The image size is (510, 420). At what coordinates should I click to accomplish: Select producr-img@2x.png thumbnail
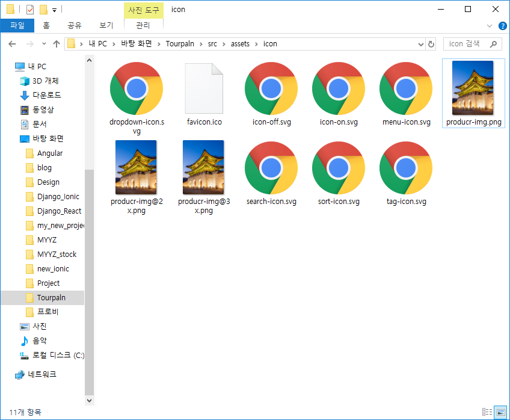(x=136, y=167)
